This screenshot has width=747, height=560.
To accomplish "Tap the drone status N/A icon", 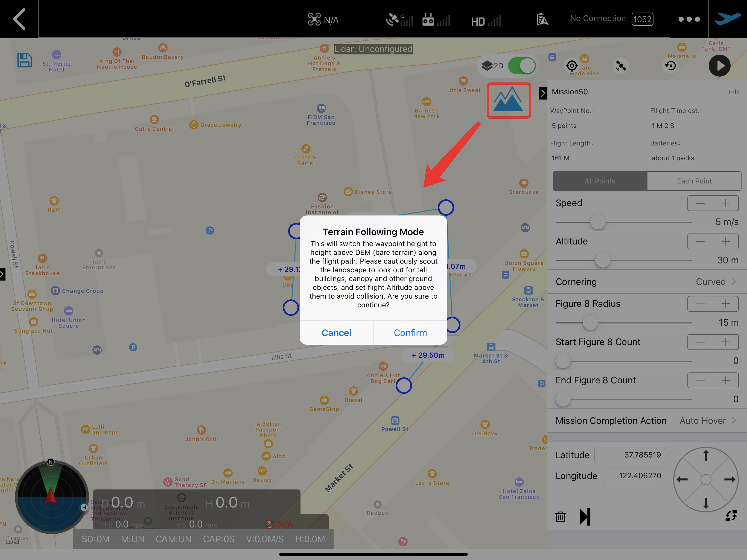I will [323, 20].
